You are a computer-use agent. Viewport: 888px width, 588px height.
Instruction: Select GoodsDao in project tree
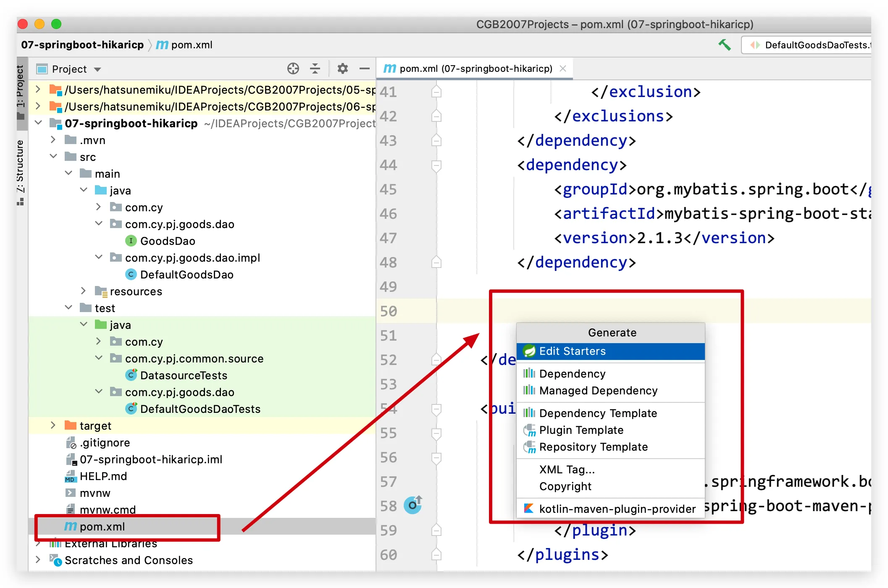202,241
